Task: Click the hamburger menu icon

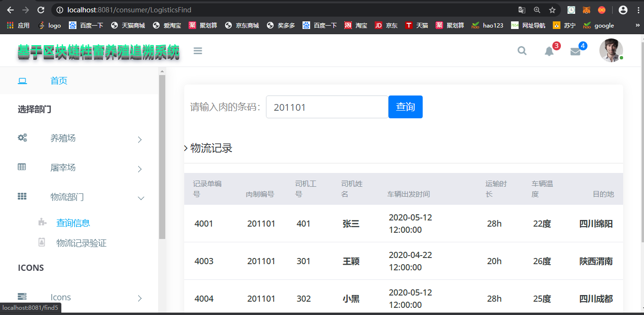Action: (x=198, y=50)
